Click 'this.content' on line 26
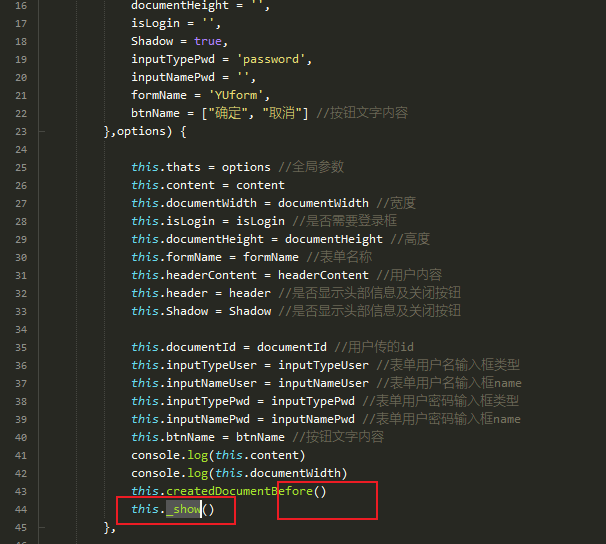The image size is (606, 544). pyautogui.click(x=173, y=185)
